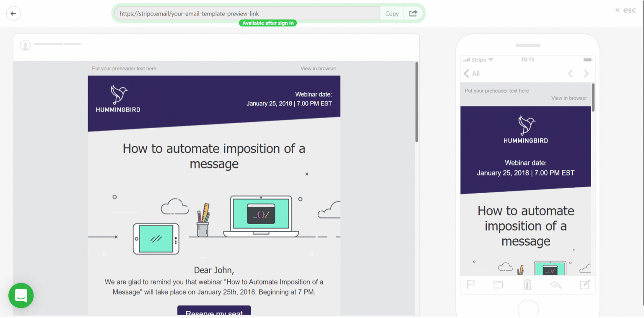The image size is (644, 318).
Task: Dismiss the illustration with its small x
Action: pos(306,173)
